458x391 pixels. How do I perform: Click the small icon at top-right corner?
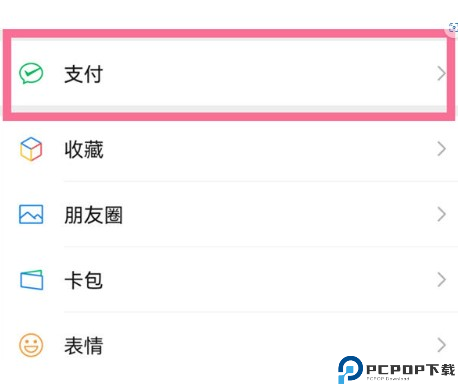453,27
